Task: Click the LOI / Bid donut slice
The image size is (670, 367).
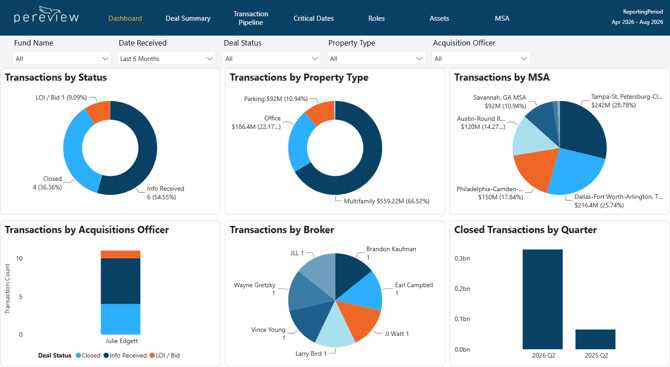Action: coord(100,111)
